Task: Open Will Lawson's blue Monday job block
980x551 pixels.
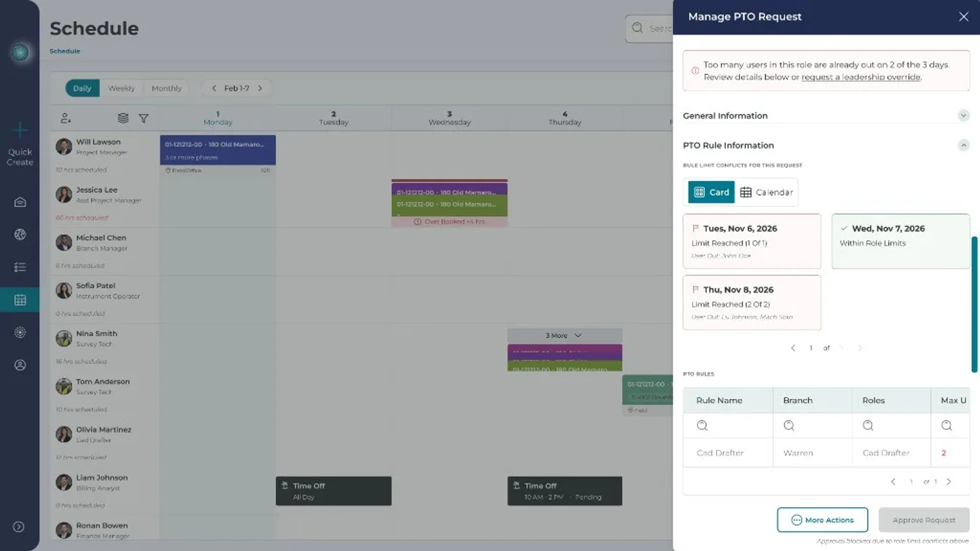Action: point(218,150)
